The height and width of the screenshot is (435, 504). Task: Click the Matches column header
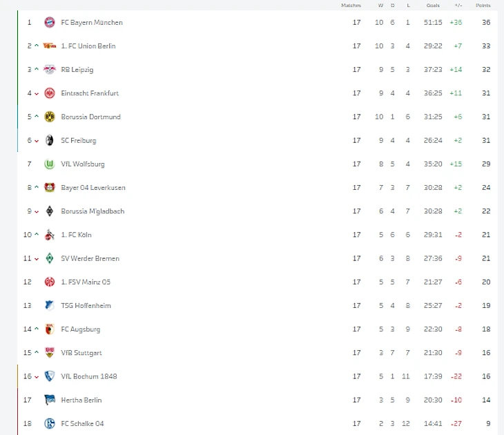[351, 6]
